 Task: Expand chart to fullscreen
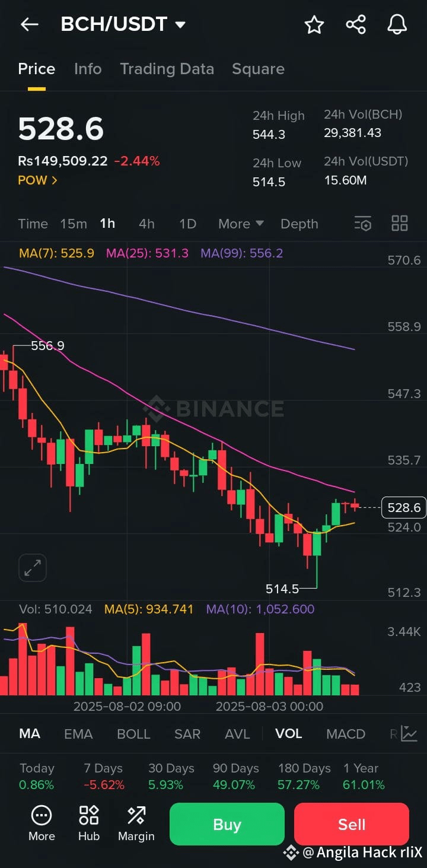[33, 568]
